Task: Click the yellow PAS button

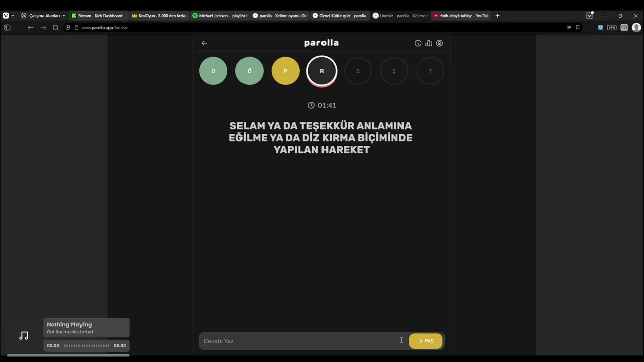Action: coord(426,341)
